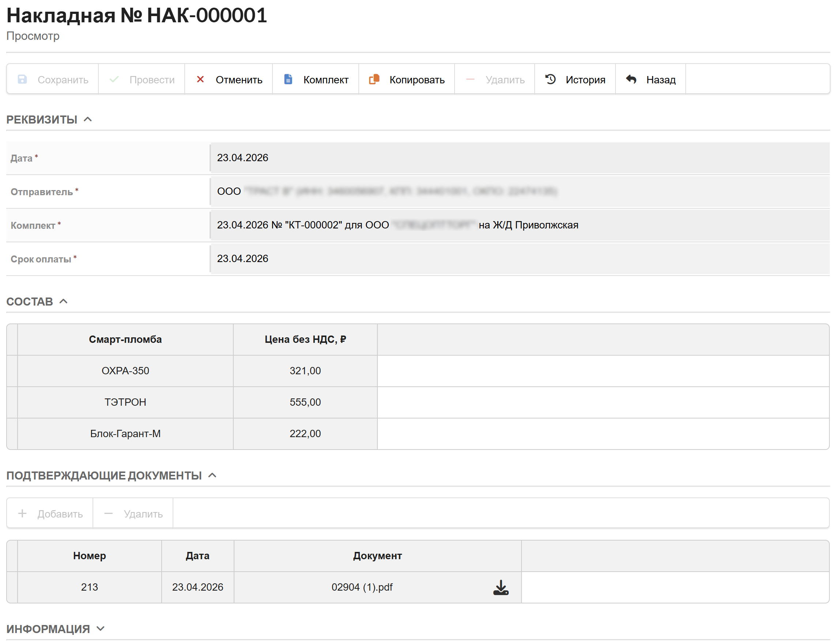Screen dimensions: 836x644
Task: Click the Срок оплаты field
Action: 520,259
